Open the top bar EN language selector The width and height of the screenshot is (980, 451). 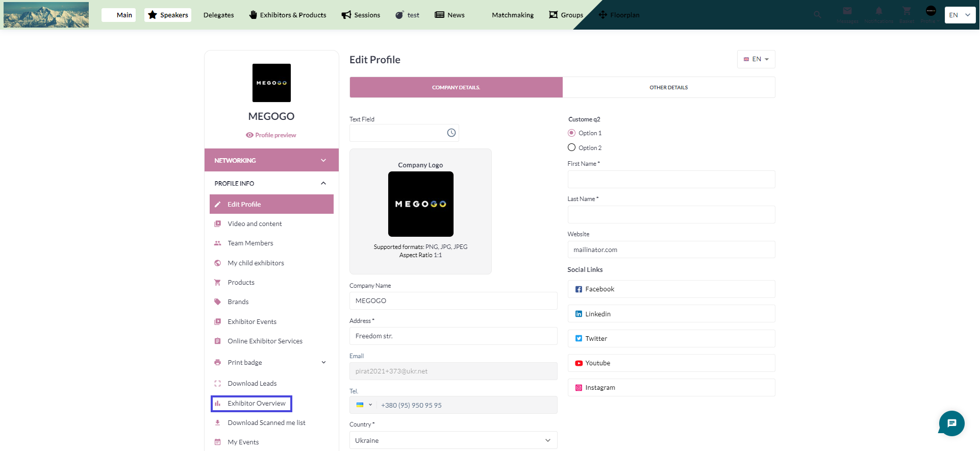960,15
